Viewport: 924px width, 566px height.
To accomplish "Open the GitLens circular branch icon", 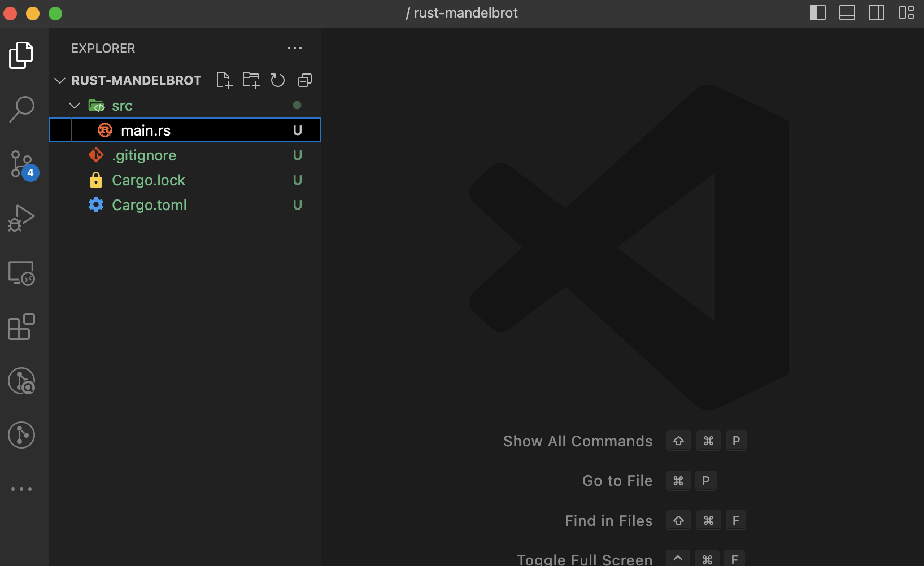I will tap(21, 435).
